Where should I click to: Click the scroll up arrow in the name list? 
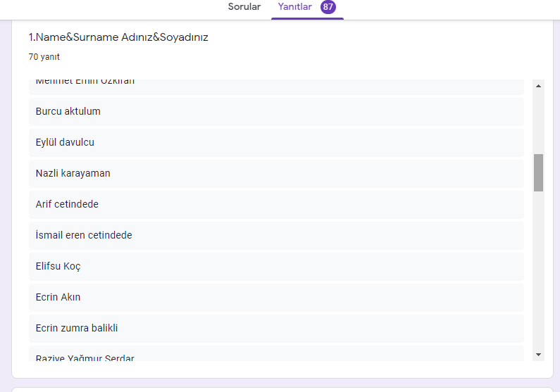pyautogui.click(x=539, y=86)
